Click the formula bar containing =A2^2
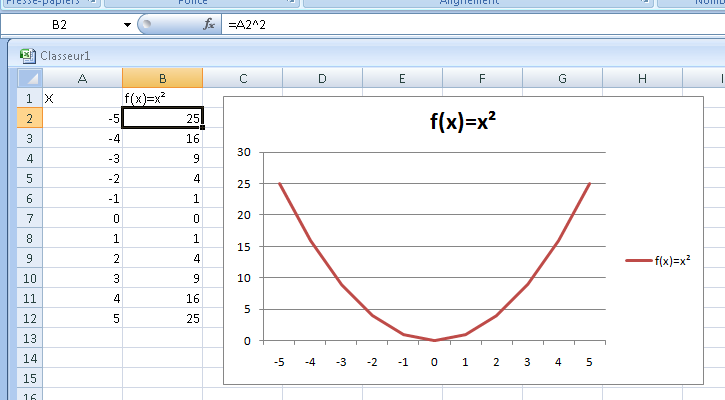The image size is (725, 400). tap(473, 25)
